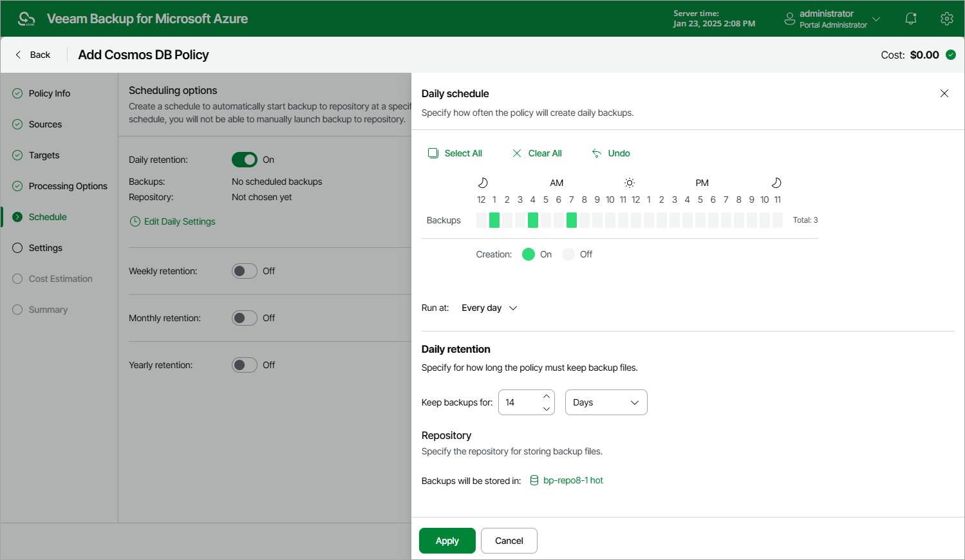Image resolution: width=965 pixels, height=560 pixels.
Task: Click the Policy Info step check icon
Action: [17, 93]
